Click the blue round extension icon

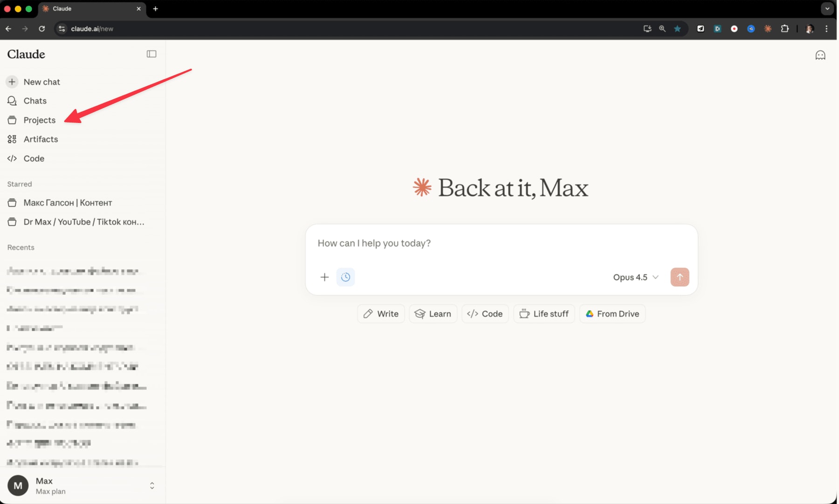[x=751, y=29]
